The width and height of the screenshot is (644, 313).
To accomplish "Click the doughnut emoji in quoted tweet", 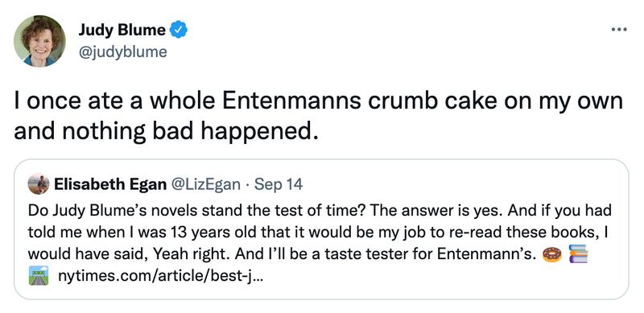I will point(551,255).
